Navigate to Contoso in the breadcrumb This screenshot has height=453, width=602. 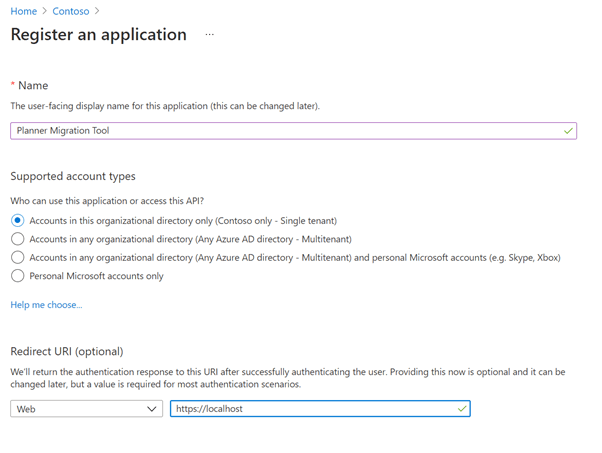pyautogui.click(x=72, y=11)
